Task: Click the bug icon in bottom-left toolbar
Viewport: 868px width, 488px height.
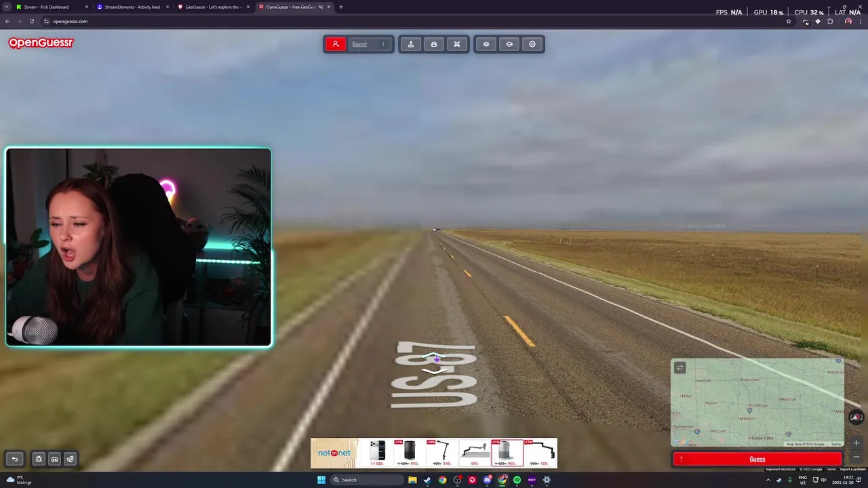Action: click(39, 459)
